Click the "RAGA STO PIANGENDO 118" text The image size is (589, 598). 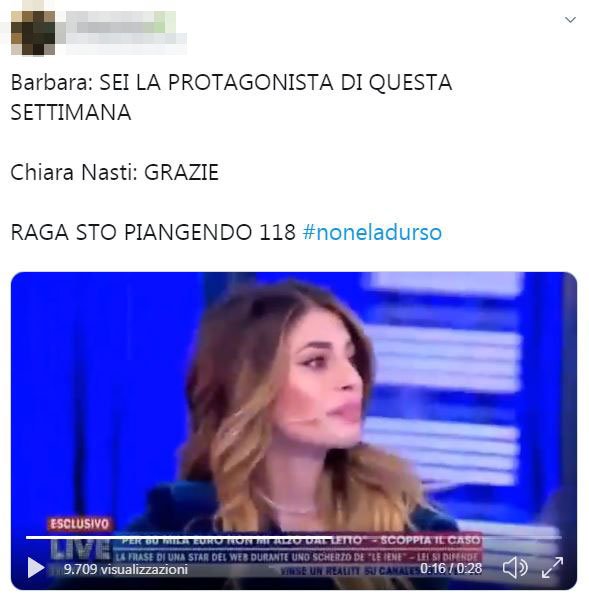pyautogui.click(x=153, y=232)
